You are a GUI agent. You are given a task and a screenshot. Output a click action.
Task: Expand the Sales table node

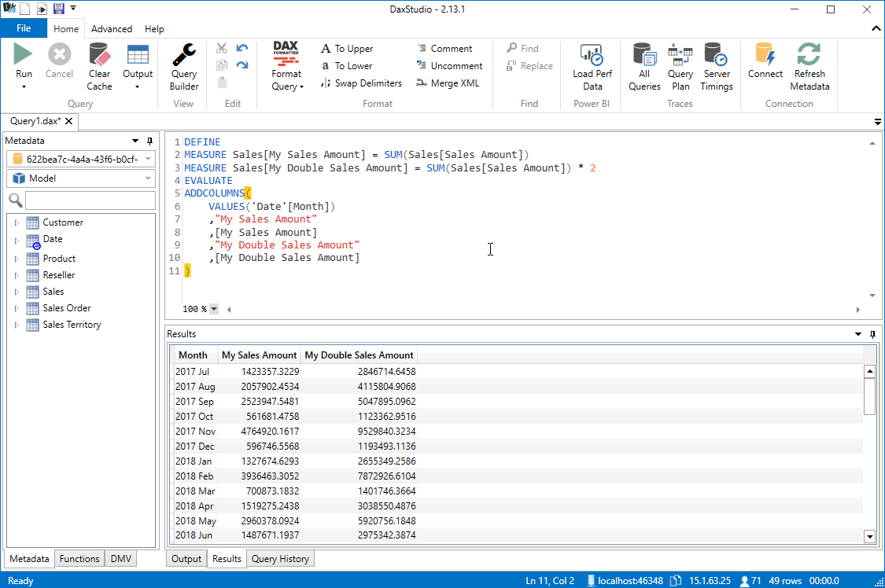(x=17, y=292)
